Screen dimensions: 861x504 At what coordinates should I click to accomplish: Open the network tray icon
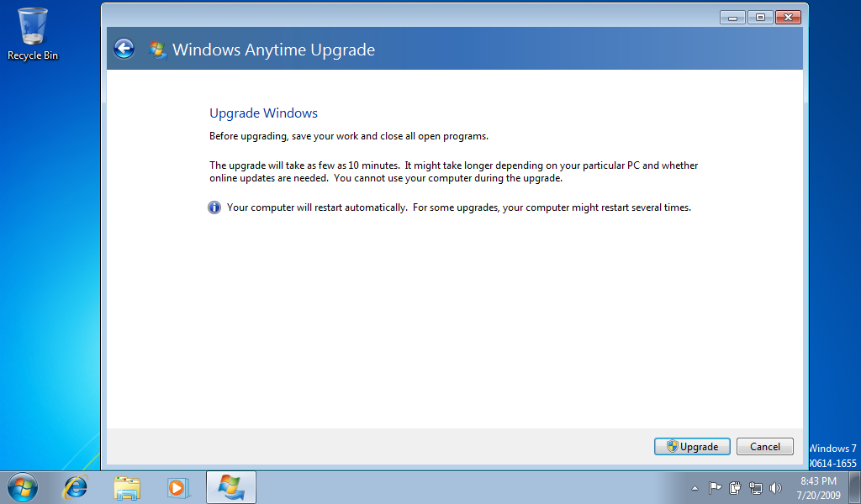pyautogui.click(x=756, y=487)
